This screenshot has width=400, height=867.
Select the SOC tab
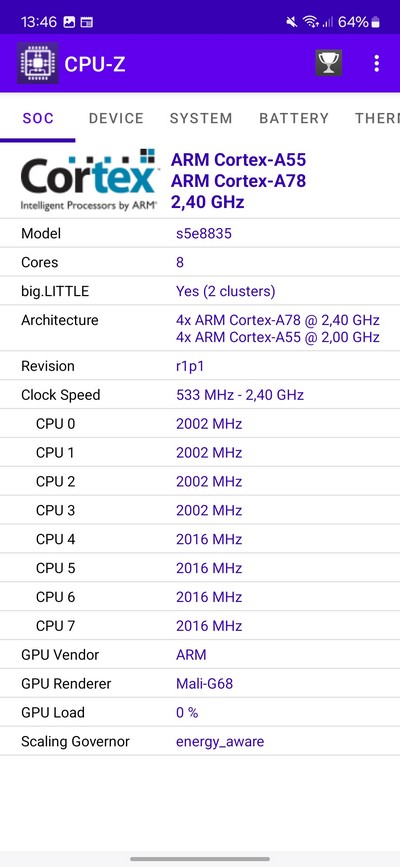(x=38, y=118)
